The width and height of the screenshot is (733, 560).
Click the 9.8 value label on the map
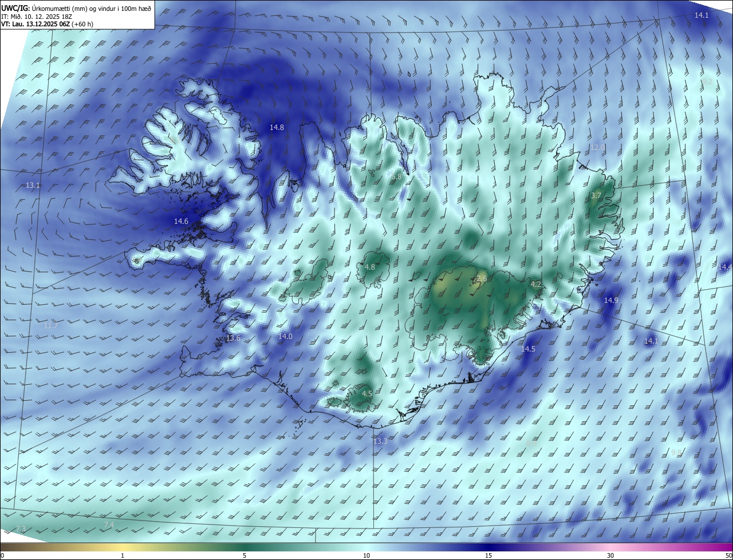coord(676,453)
